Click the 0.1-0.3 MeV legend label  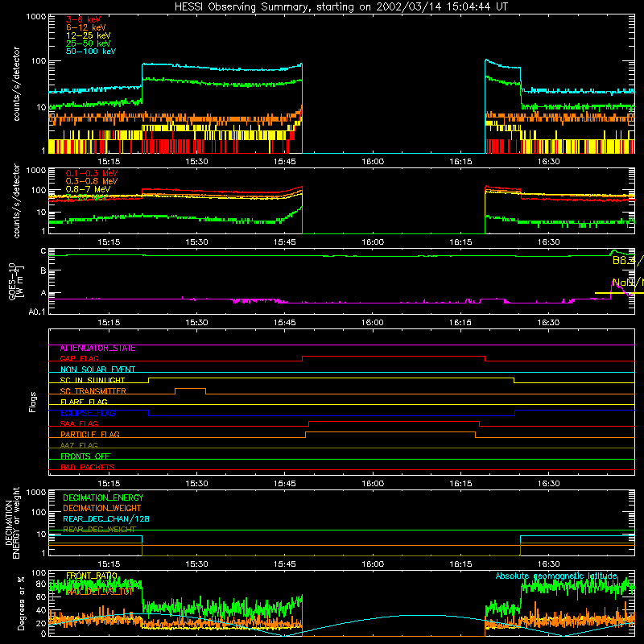[x=92, y=173]
